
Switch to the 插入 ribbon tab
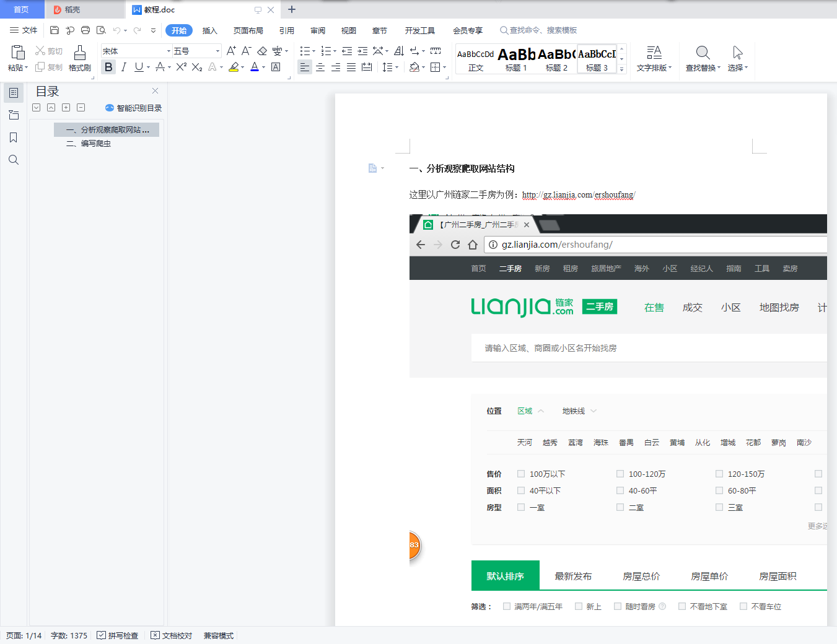210,30
